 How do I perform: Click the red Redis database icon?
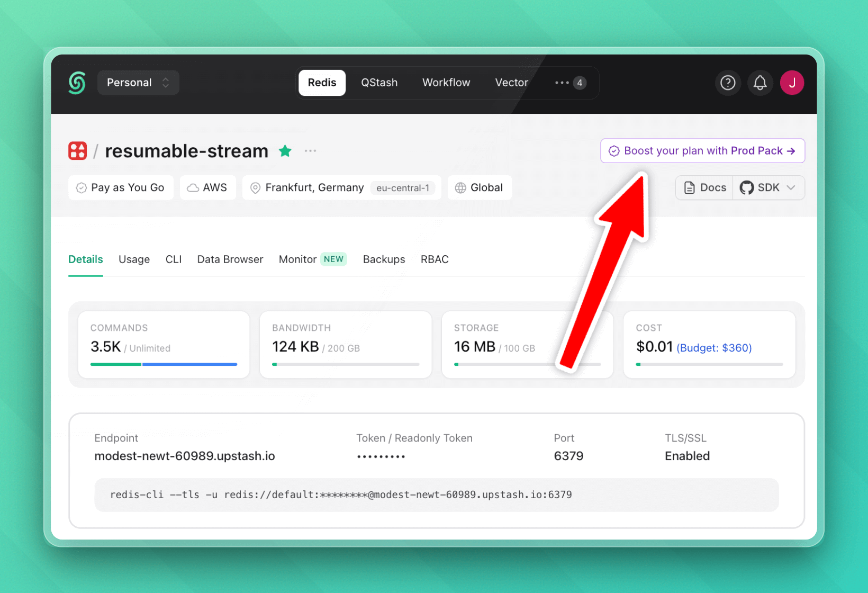coord(78,151)
